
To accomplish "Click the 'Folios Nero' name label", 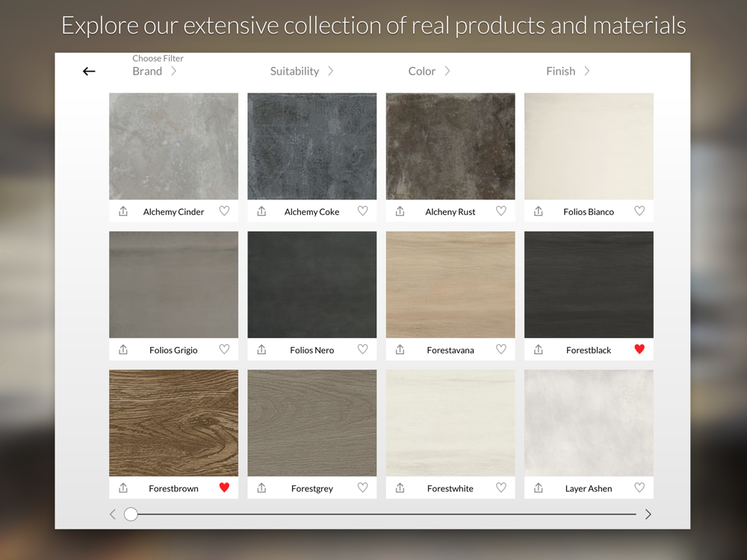I will point(312,350).
